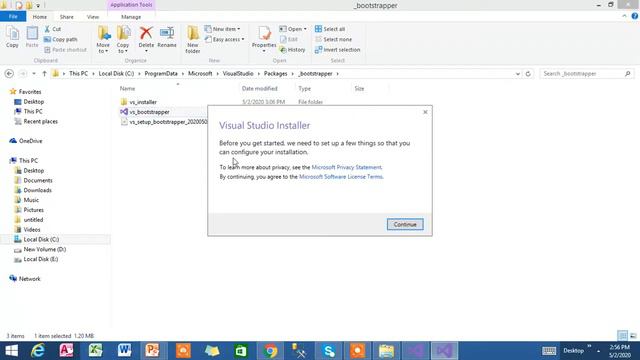Click Select all in ribbon
Screen dimensions: 640x360
[330, 29]
